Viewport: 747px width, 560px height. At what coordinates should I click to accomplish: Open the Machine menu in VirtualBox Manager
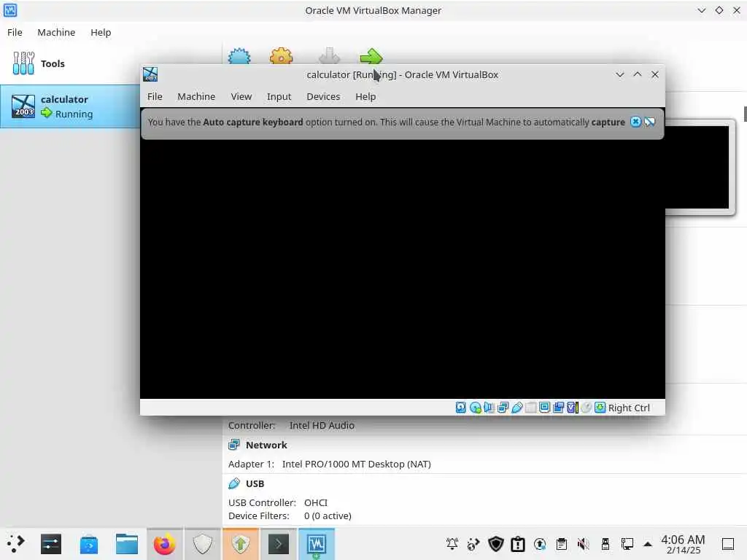point(56,32)
